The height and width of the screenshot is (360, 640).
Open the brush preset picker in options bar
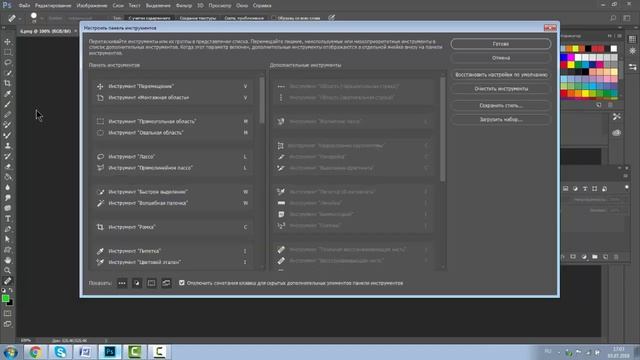pyautogui.click(x=34, y=17)
